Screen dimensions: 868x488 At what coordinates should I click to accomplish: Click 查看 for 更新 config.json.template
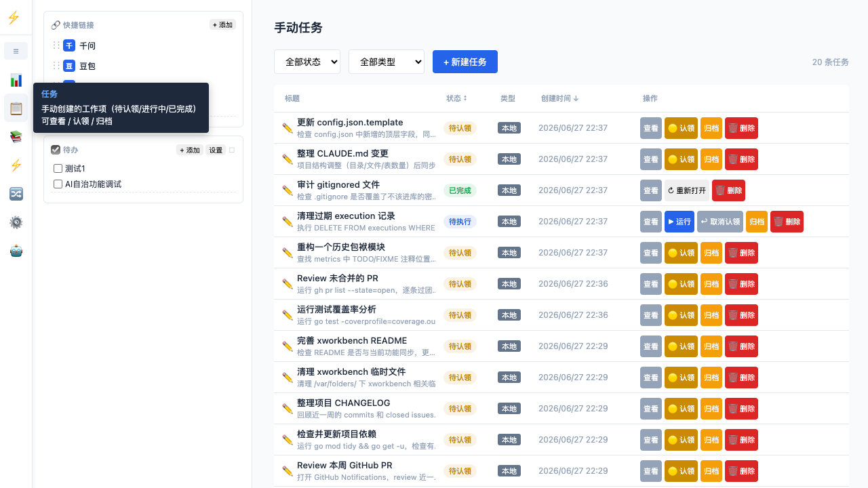(x=651, y=128)
